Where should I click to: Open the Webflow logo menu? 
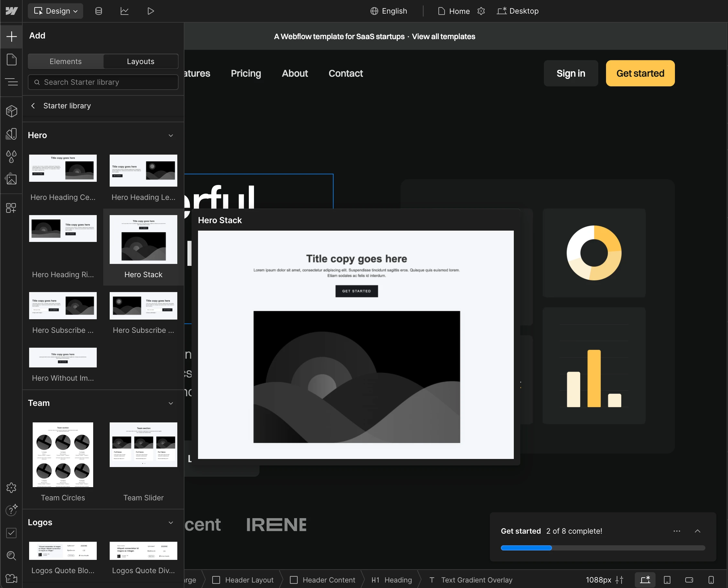11,11
